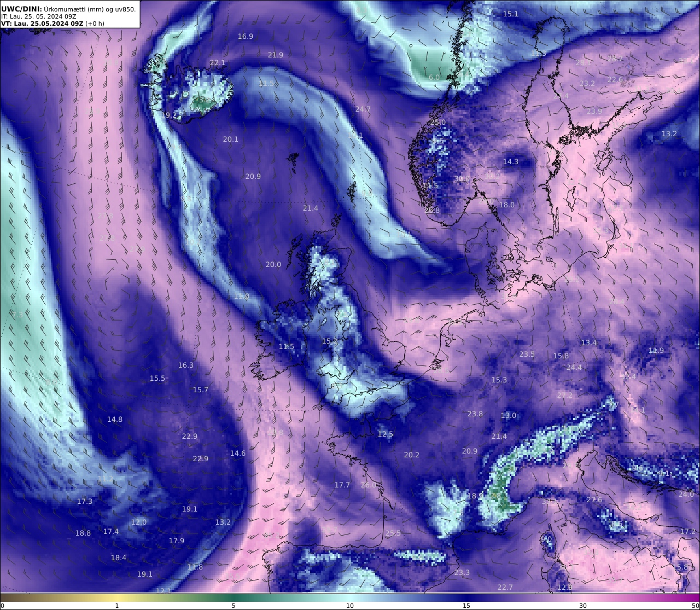The image size is (700, 610).
Task: Click the 23.8 value label
Action: (475, 414)
